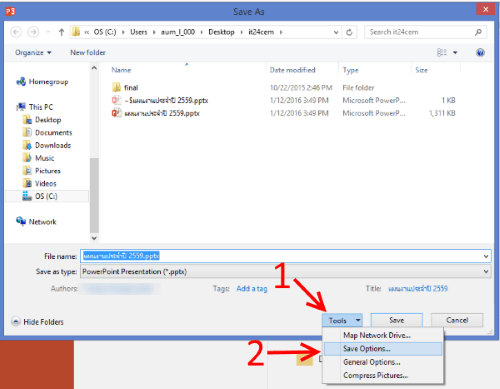This screenshot has height=389, width=500.
Task: Click the Cancel button
Action: [x=457, y=320]
